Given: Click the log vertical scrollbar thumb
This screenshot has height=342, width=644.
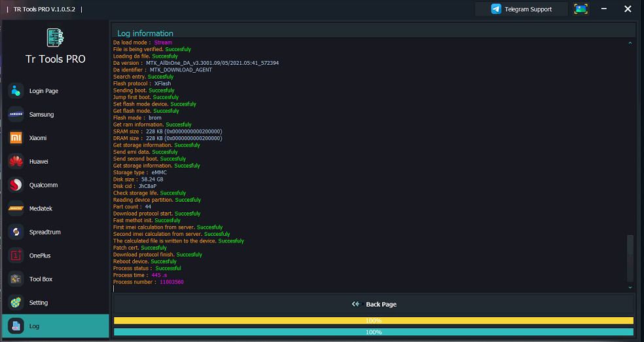Looking at the screenshot, I should tap(630, 257).
